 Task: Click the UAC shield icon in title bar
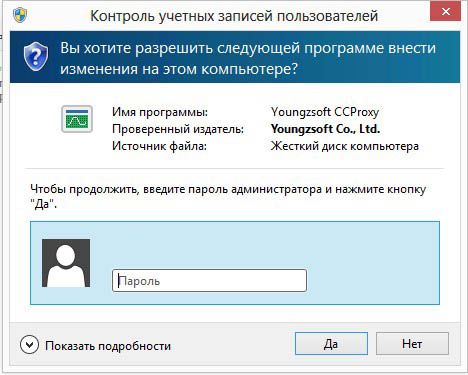click(x=20, y=15)
